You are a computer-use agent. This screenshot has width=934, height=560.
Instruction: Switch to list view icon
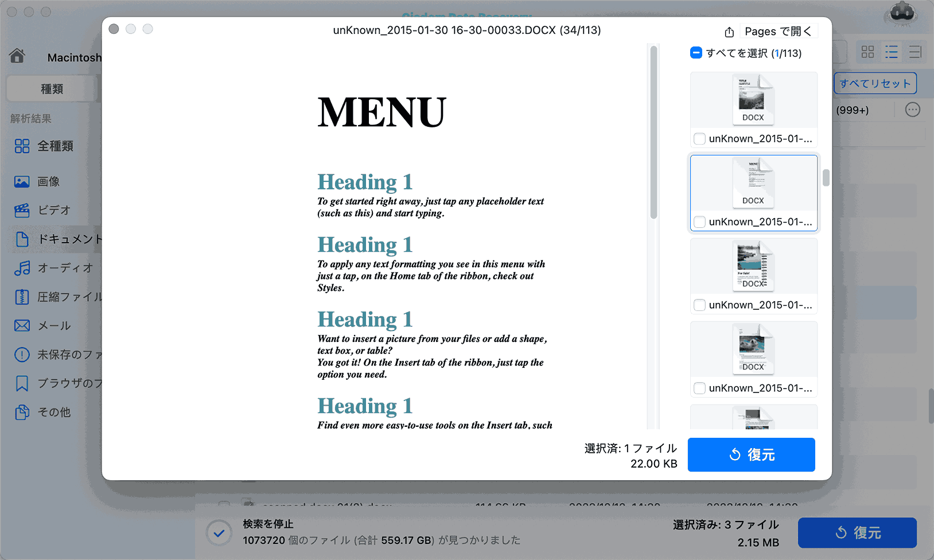click(891, 52)
